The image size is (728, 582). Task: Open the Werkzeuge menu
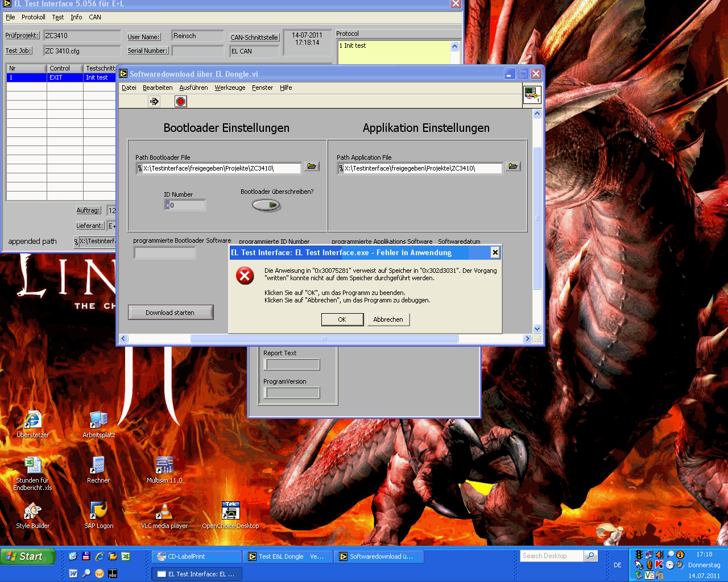(x=230, y=88)
